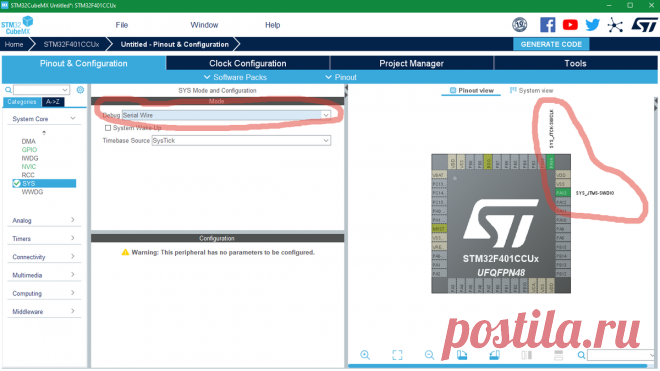Click the ST community network icon
This screenshot has height=371, width=660.
pos(615,25)
